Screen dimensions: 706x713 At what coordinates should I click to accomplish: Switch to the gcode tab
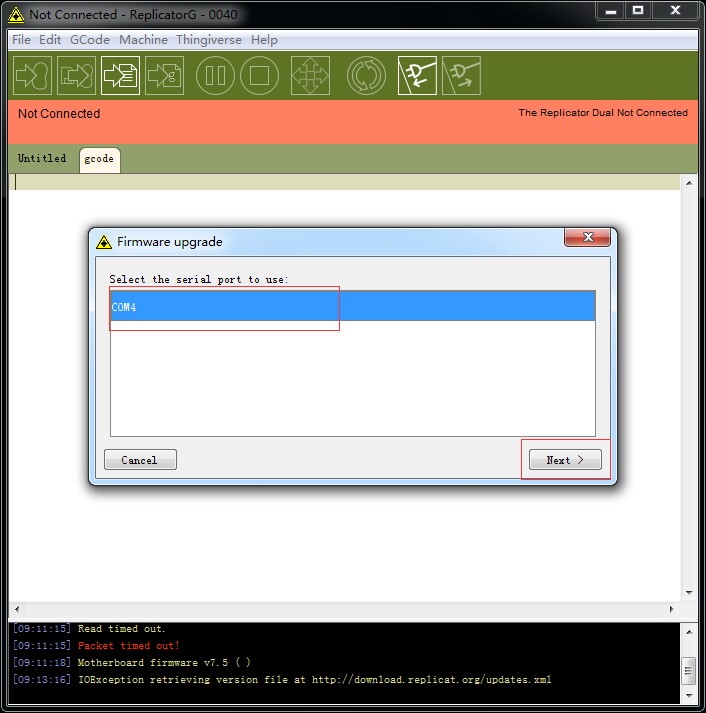click(100, 160)
